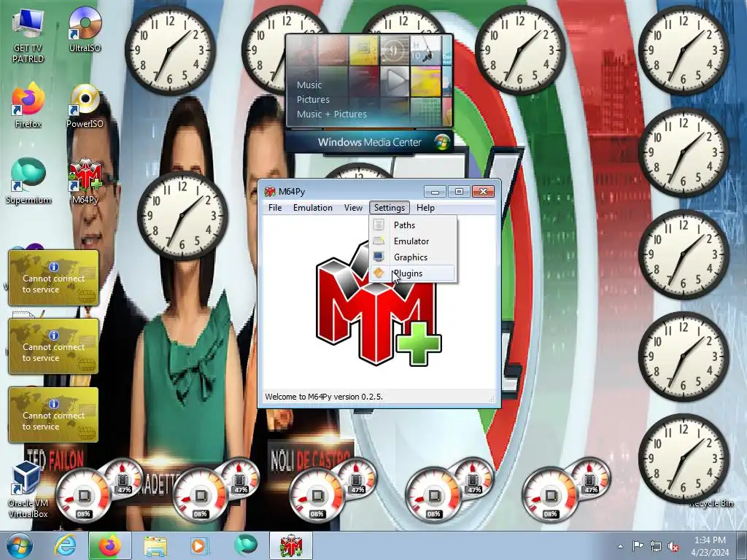The height and width of the screenshot is (560, 747).
Task: Click Pictures in the Media Center gadget
Action: 313,99
